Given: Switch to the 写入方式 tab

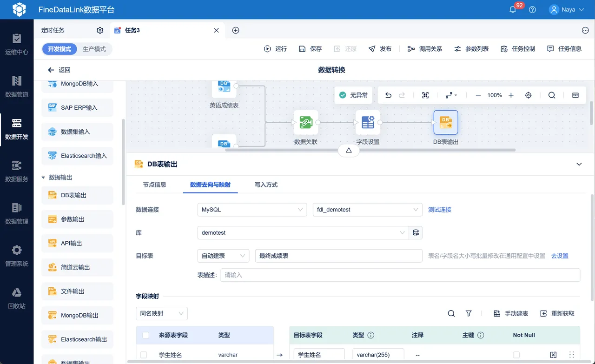Looking at the screenshot, I should (266, 185).
